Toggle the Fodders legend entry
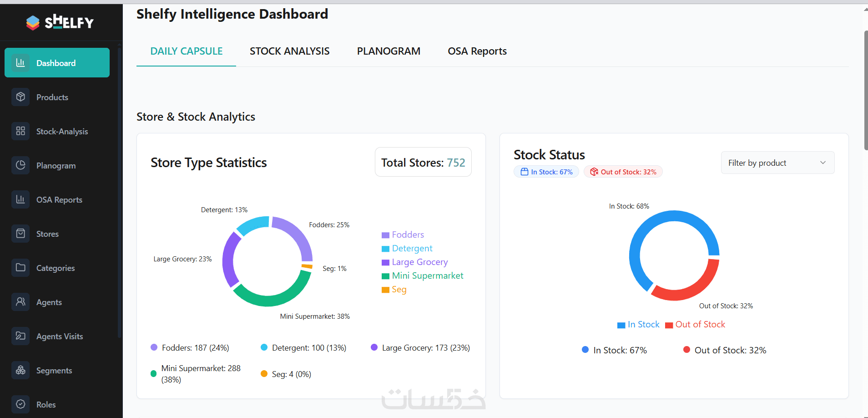Viewport: 868px width, 418px height. 403,234
